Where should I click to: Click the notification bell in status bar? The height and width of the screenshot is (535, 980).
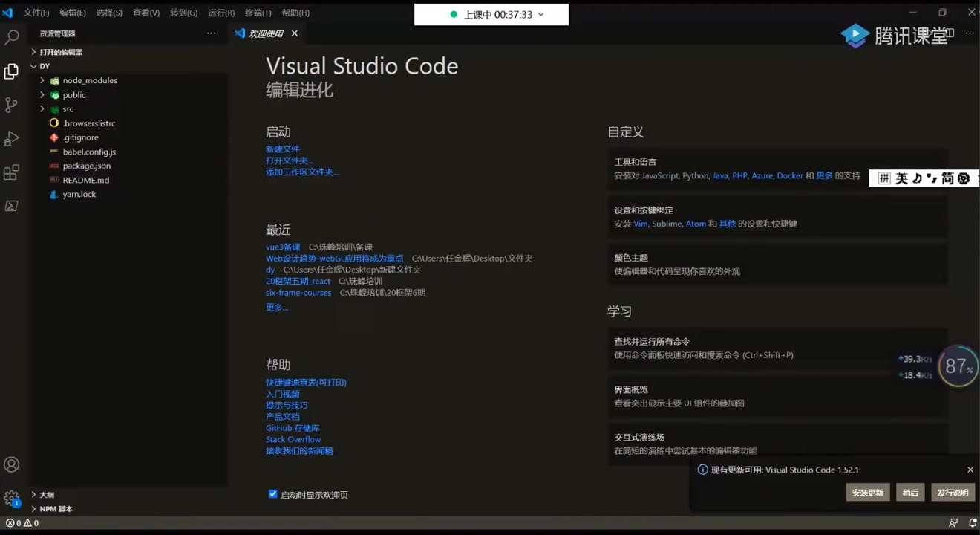(x=971, y=523)
